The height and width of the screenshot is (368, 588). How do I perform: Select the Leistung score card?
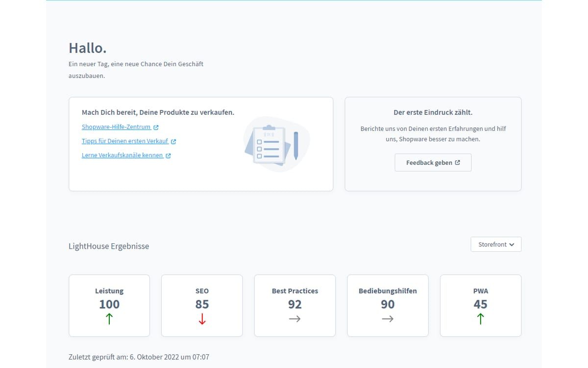click(109, 306)
